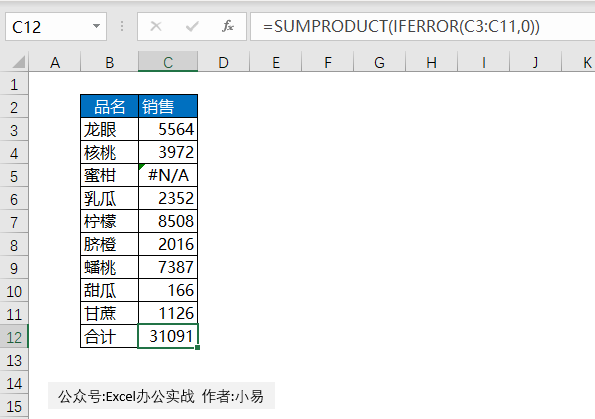Select column F header
The image size is (595, 419).
coord(328,62)
